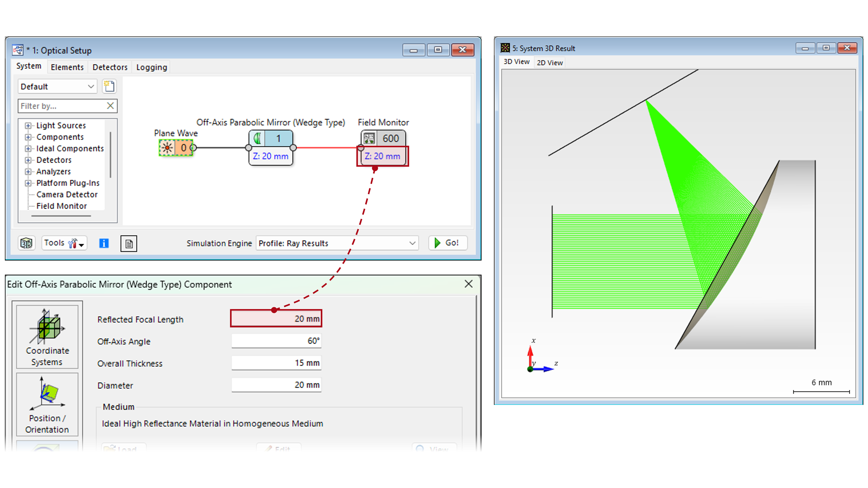
Task: Switch to the 2D View tab
Action: [x=549, y=63]
